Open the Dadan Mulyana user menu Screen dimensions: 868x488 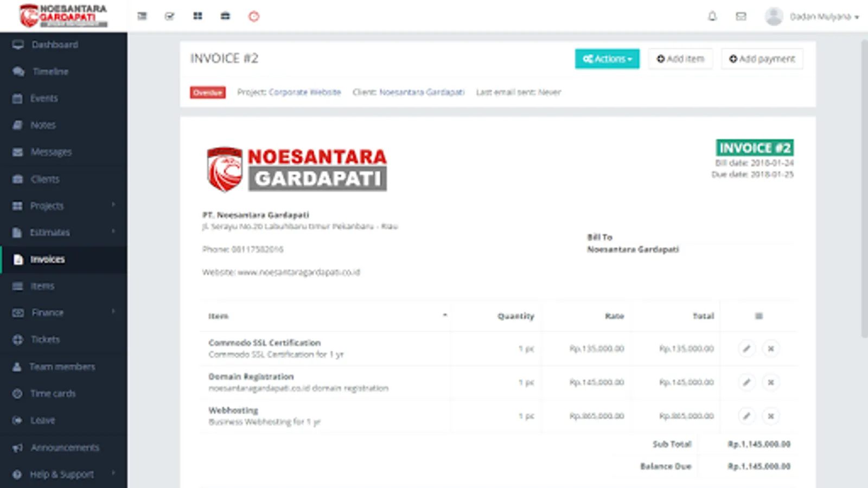[x=824, y=17]
